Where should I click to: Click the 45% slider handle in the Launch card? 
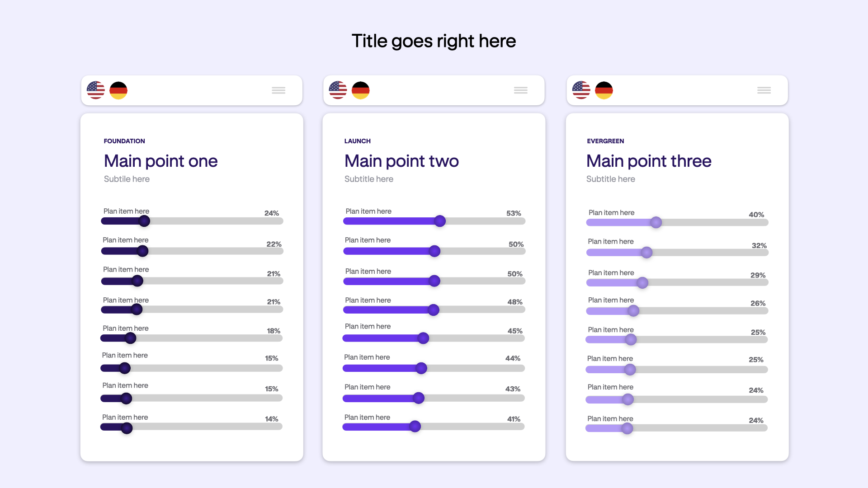click(423, 338)
